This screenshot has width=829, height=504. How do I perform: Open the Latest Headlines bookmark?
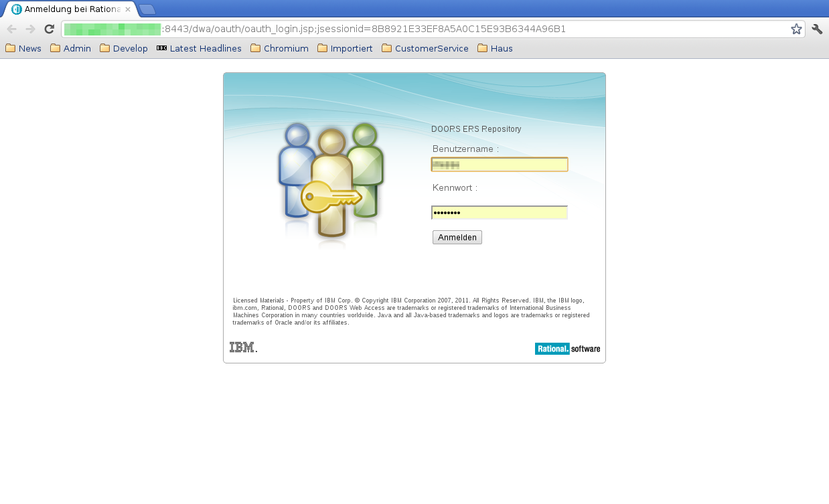tap(199, 48)
